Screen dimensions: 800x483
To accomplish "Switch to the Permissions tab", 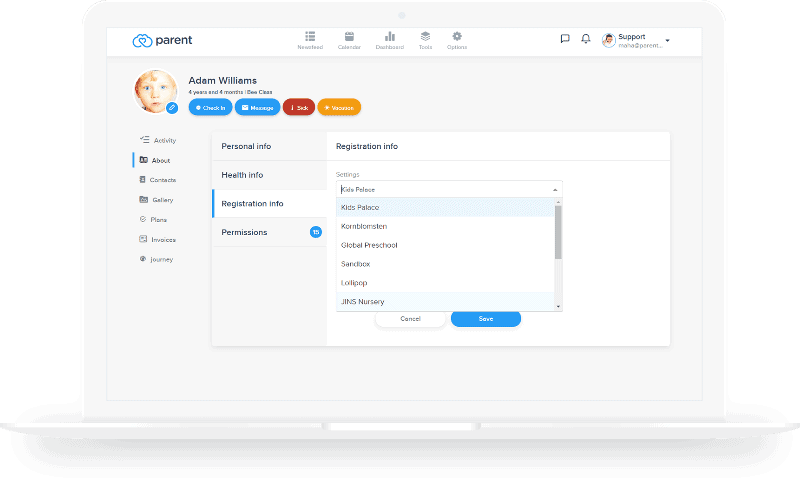I will coord(269,232).
